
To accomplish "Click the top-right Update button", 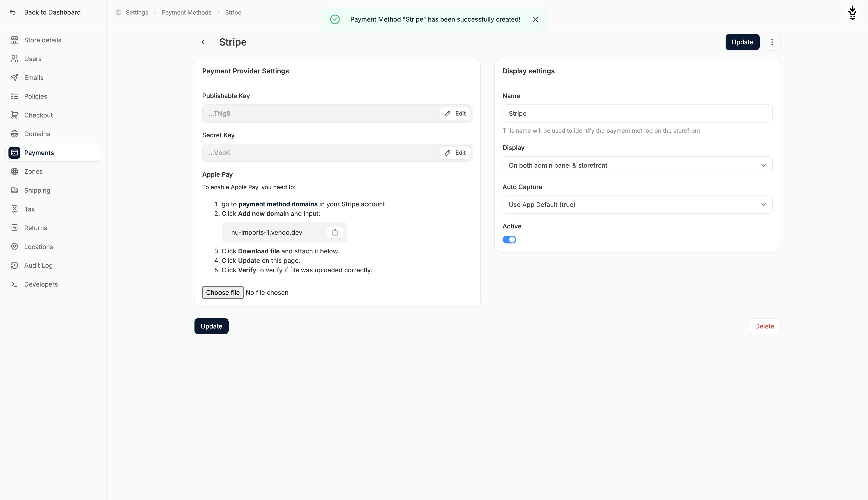I will pyautogui.click(x=742, y=42).
